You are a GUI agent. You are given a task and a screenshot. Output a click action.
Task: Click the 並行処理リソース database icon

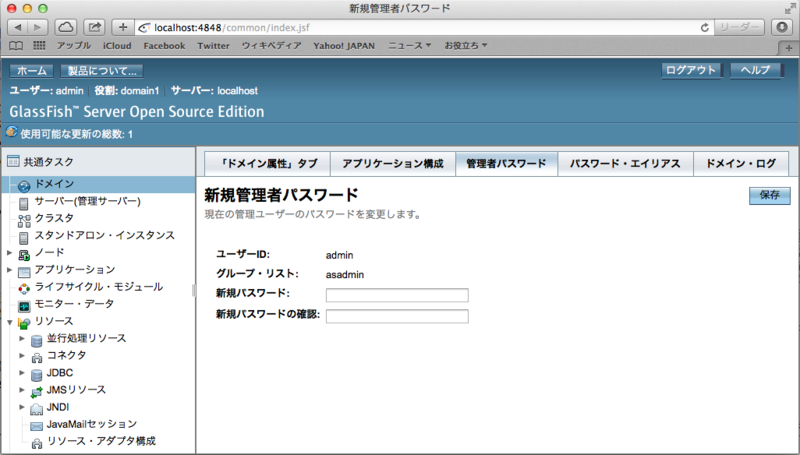pos(37,340)
